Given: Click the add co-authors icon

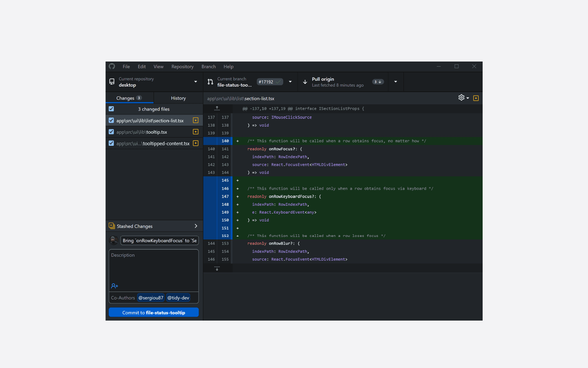Looking at the screenshot, I should click(x=114, y=286).
